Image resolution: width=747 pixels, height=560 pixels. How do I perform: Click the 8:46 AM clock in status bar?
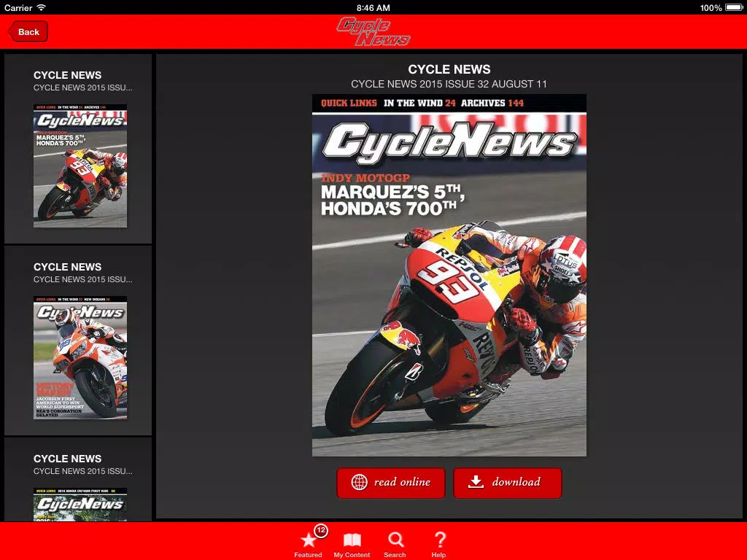tap(373, 7)
